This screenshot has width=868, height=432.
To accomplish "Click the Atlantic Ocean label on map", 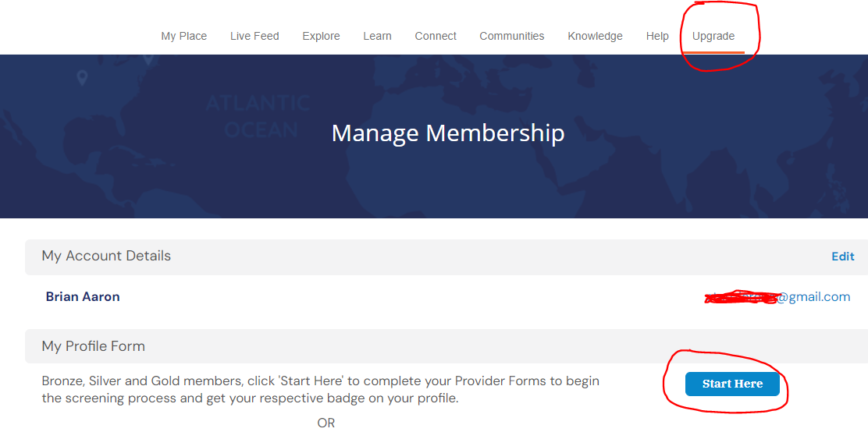I will pyautogui.click(x=258, y=116).
